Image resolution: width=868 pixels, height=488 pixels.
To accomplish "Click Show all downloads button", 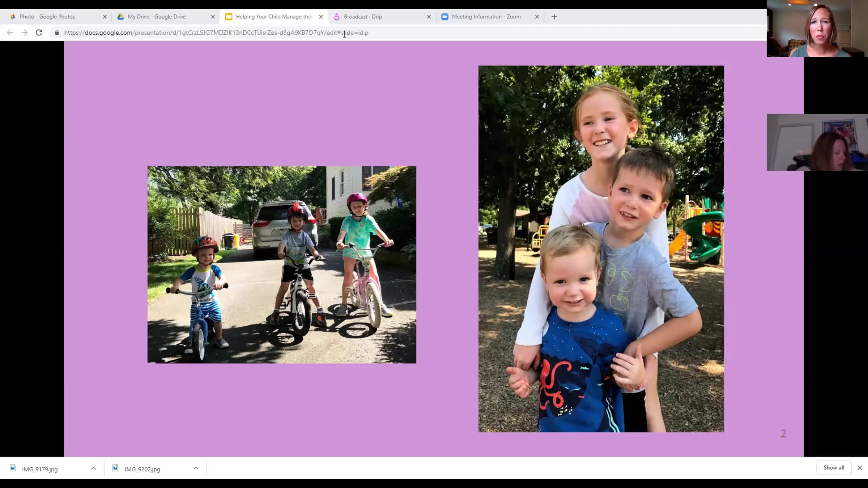I will click(834, 468).
